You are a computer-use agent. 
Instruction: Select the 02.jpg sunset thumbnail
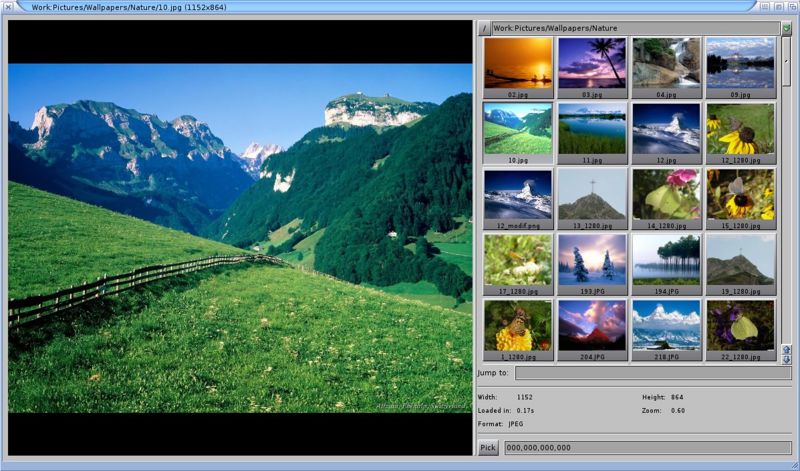coord(517,63)
